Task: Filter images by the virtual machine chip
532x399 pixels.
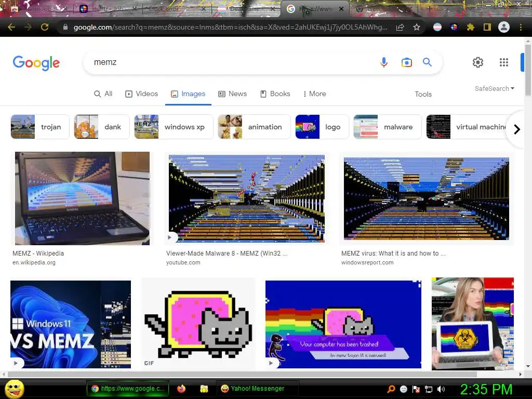Action: tap(467, 127)
